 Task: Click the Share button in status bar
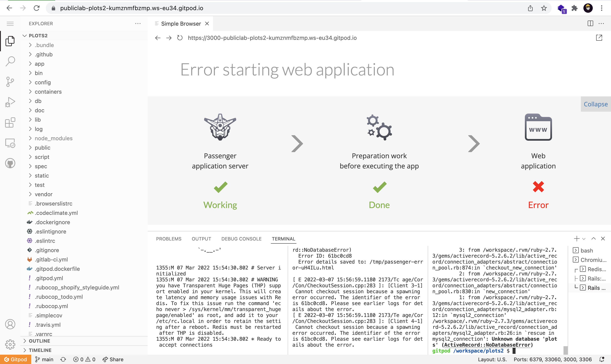click(113, 359)
